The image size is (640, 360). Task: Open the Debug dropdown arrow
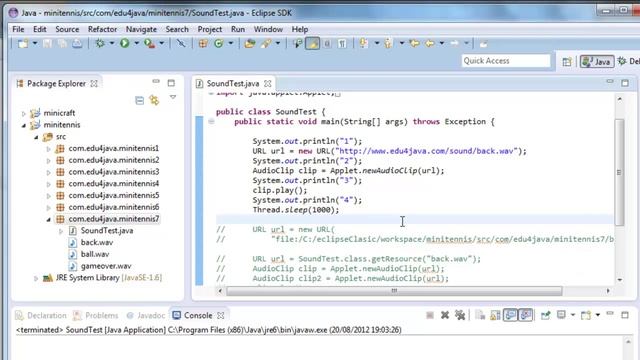click(111, 43)
